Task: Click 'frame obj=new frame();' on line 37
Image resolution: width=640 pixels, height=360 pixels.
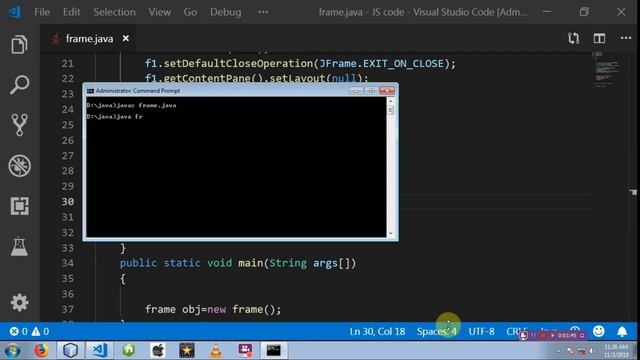Action: point(213,309)
